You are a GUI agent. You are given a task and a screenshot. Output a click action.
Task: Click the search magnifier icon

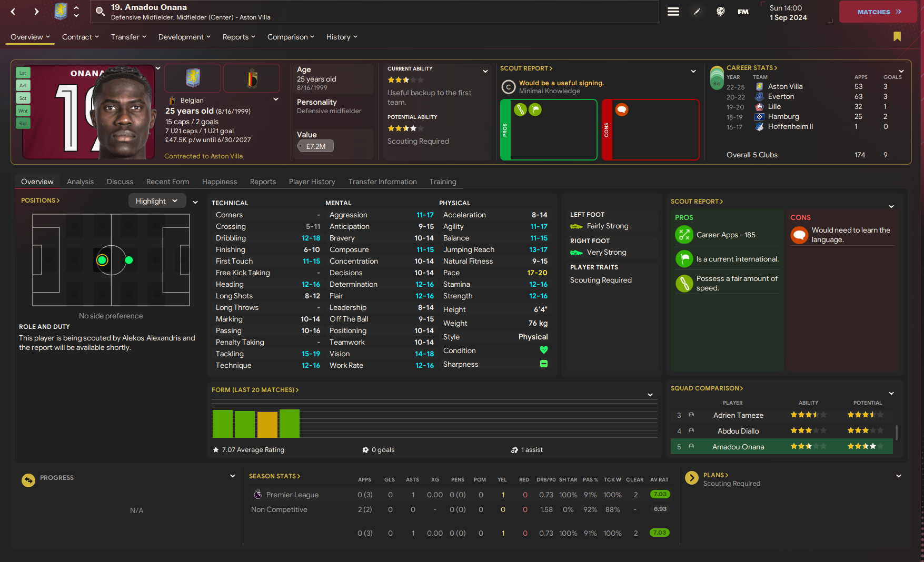[100, 11]
